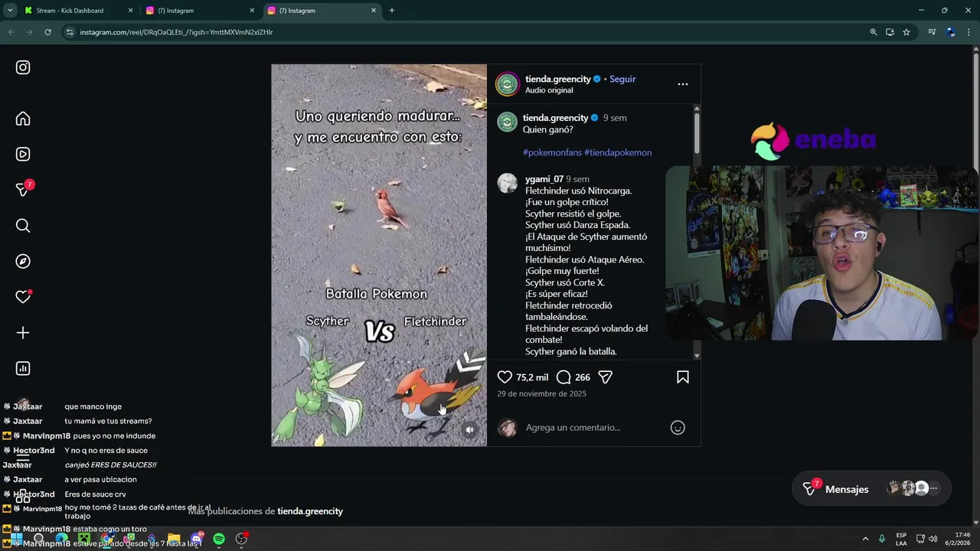Open reel options three-dot menu
980x551 pixels.
tap(683, 84)
